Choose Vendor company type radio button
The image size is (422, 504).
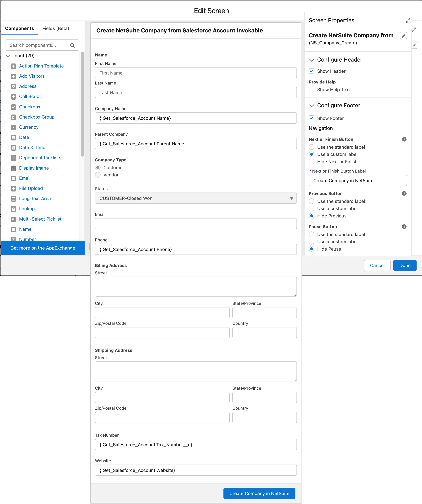coord(98,175)
